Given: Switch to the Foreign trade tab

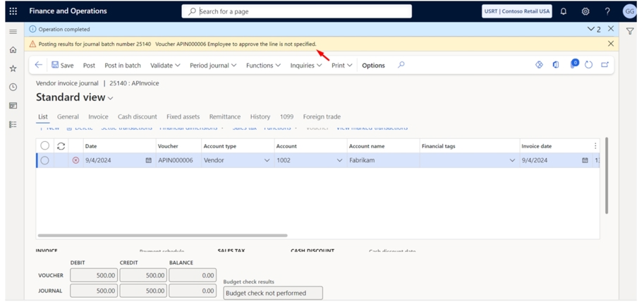Looking at the screenshot, I should (322, 116).
